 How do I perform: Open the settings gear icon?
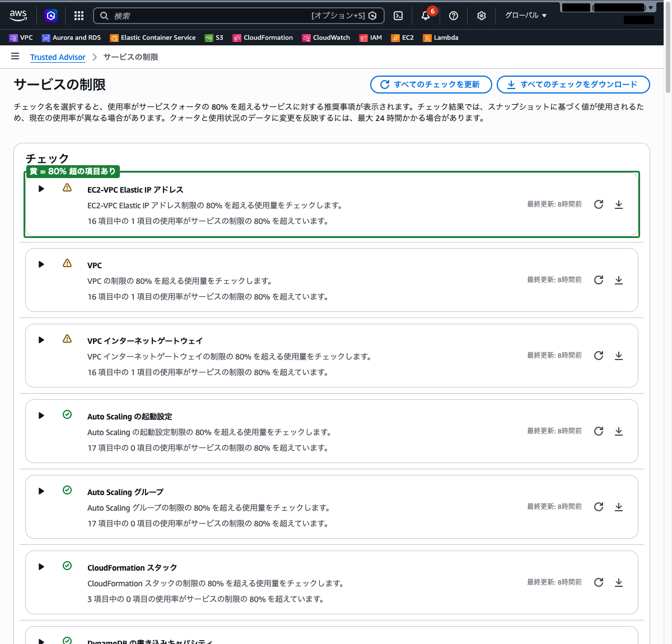coord(482,16)
